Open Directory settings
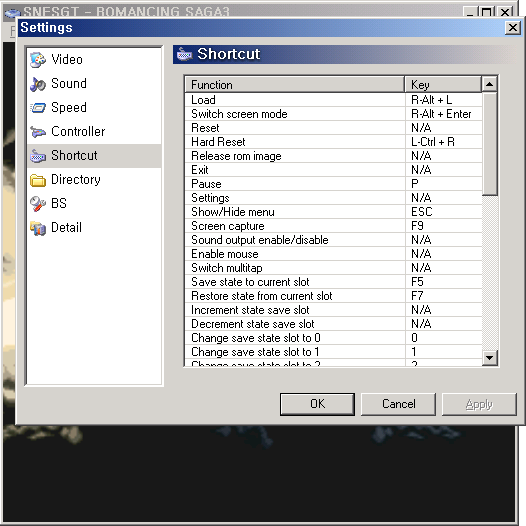Image resolution: width=526 pixels, height=526 pixels. click(x=75, y=180)
